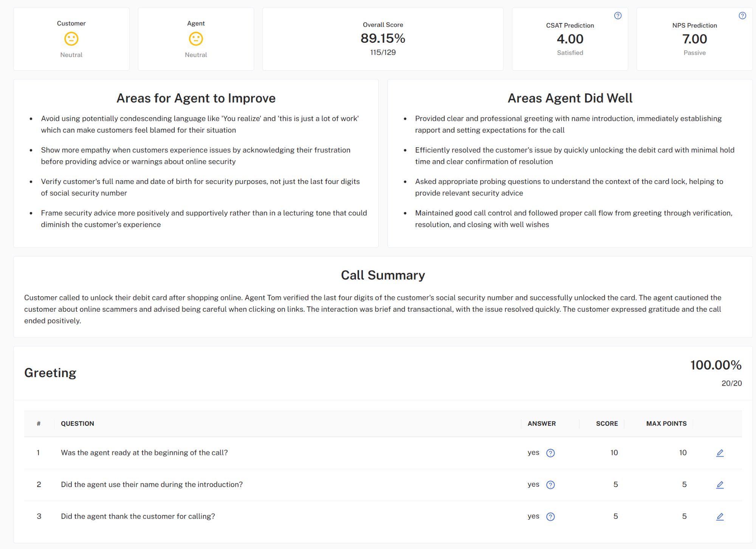The height and width of the screenshot is (549, 756).
Task: Open the CSAT Prediction help icon
Action: coord(618,16)
